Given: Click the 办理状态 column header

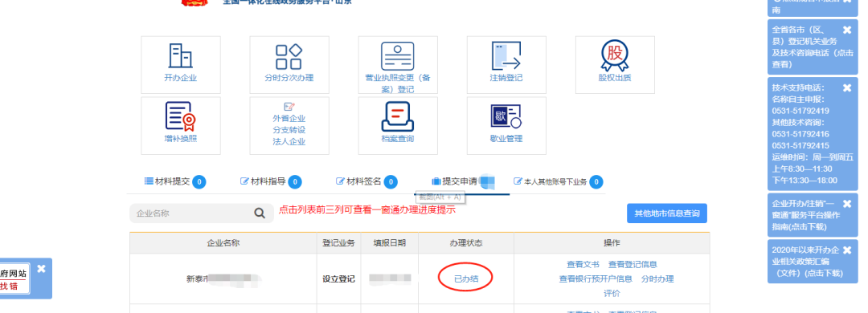Looking at the screenshot, I should pyautogui.click(x=465, y=242).
